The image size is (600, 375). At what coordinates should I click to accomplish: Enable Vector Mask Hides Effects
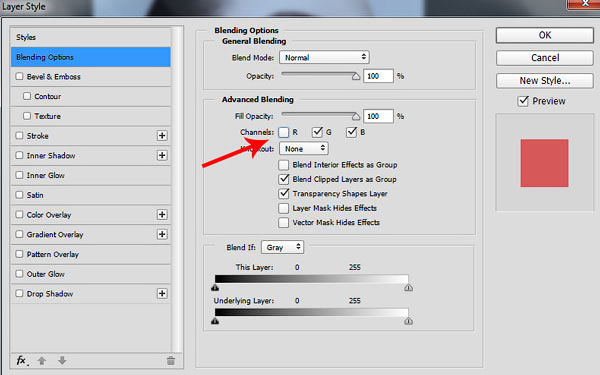[x=284, y=223]
